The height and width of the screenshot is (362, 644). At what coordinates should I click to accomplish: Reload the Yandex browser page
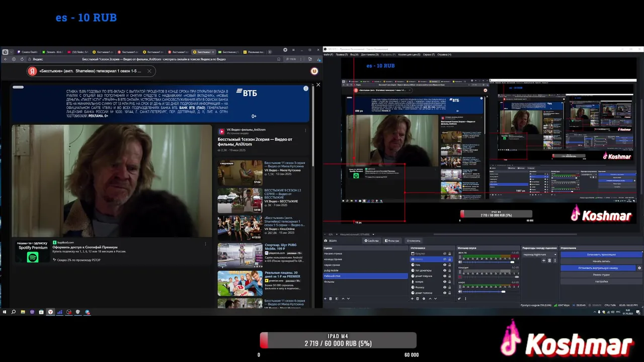(22, 59)
